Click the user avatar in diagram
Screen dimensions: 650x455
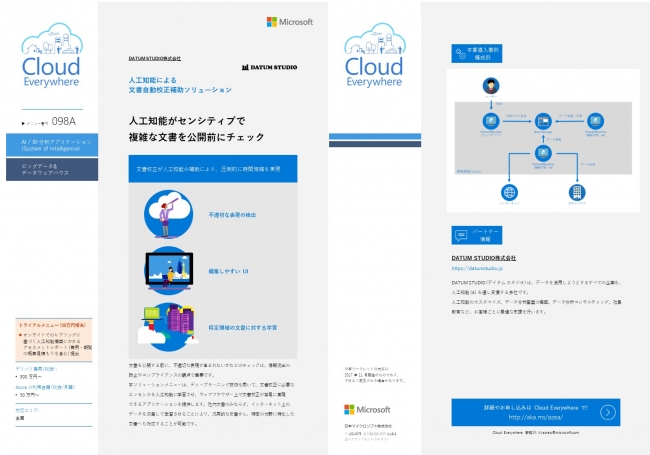493,86
